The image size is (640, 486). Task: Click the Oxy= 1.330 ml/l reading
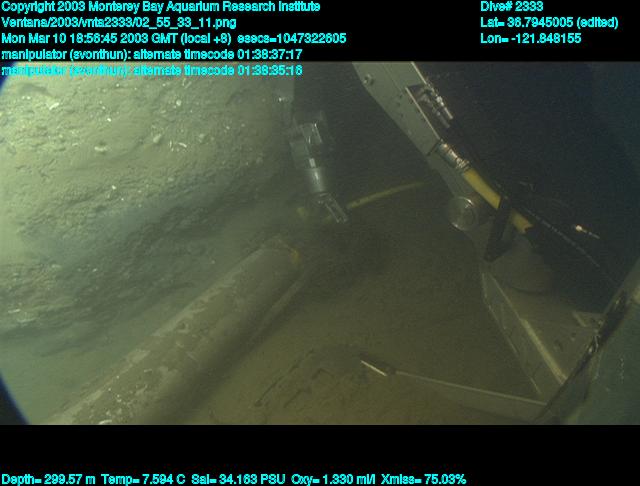pos(333,479)
